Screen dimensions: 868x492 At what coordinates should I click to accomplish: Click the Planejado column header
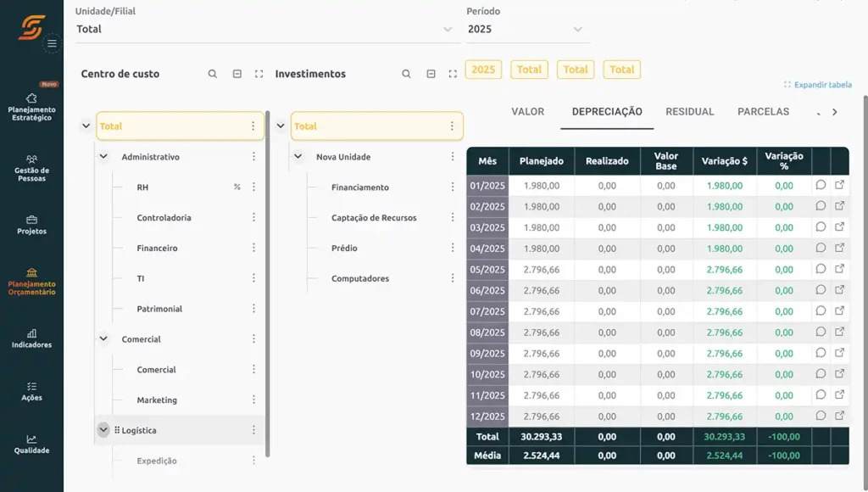[542, 161]
